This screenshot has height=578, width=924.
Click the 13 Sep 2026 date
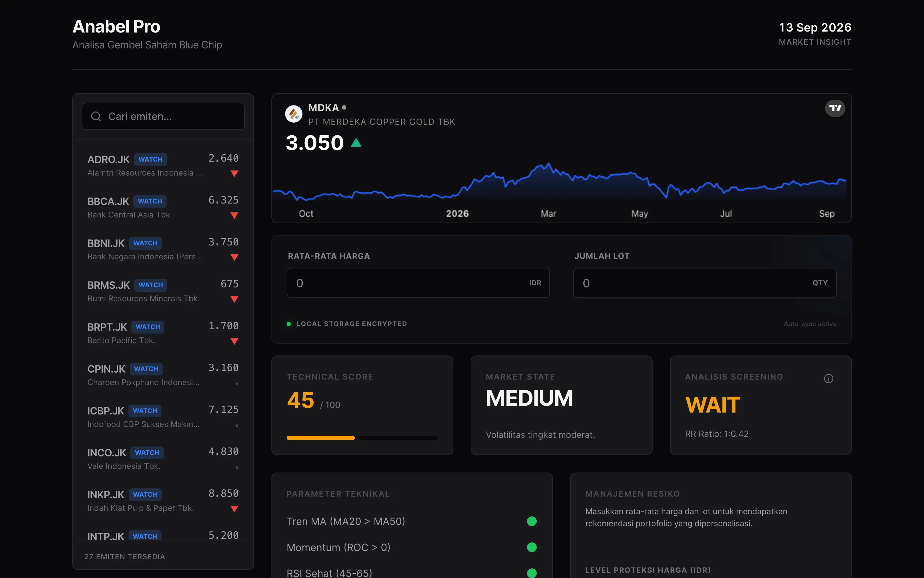815,27
